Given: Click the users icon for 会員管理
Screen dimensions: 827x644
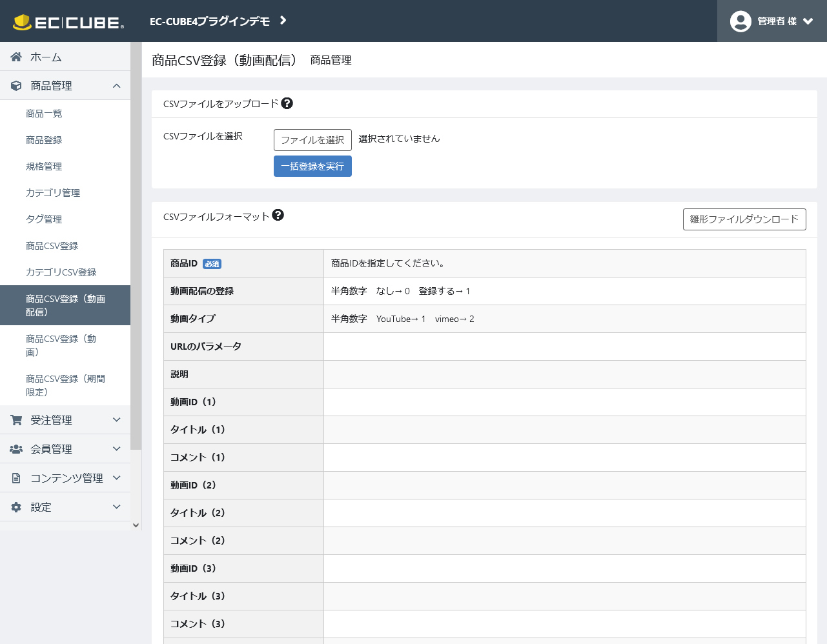Looking at the screenshot, I should [16, 449].
